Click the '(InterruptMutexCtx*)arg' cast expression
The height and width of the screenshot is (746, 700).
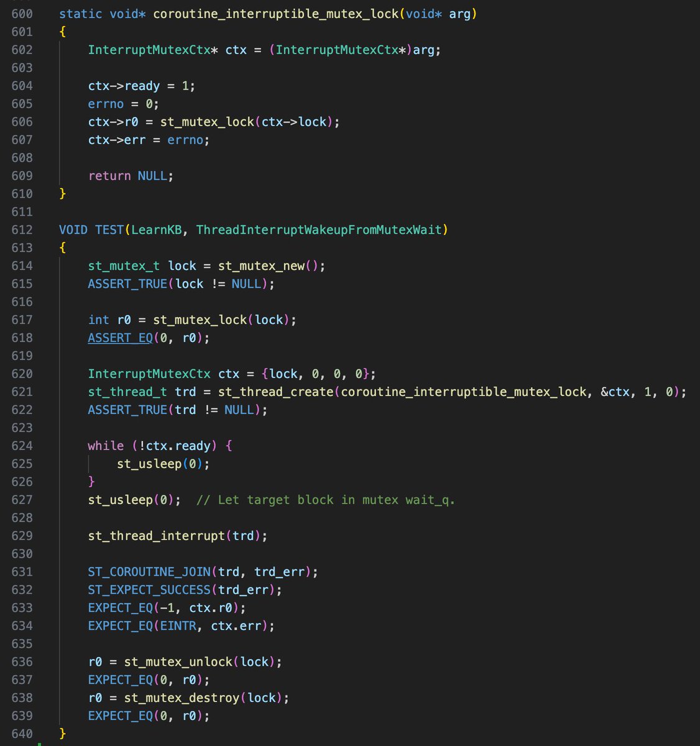(x=351, y=50)
